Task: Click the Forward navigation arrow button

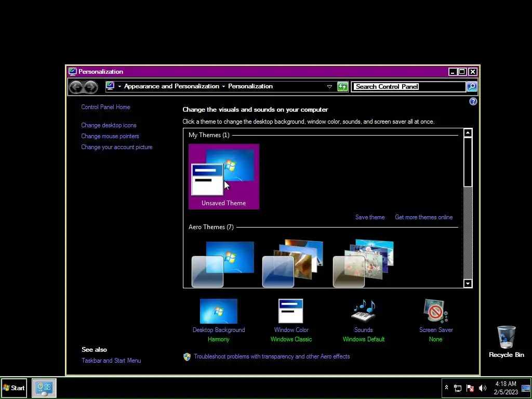Action: [90, 87]
